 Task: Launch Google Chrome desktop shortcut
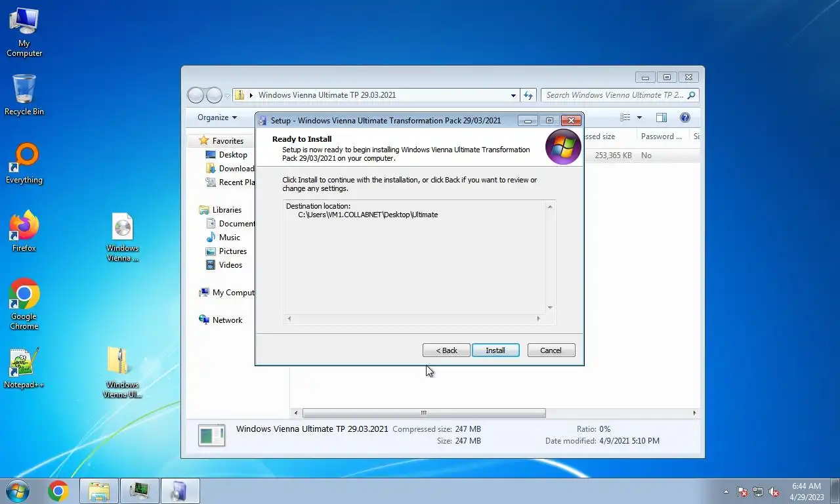(24, 304)
